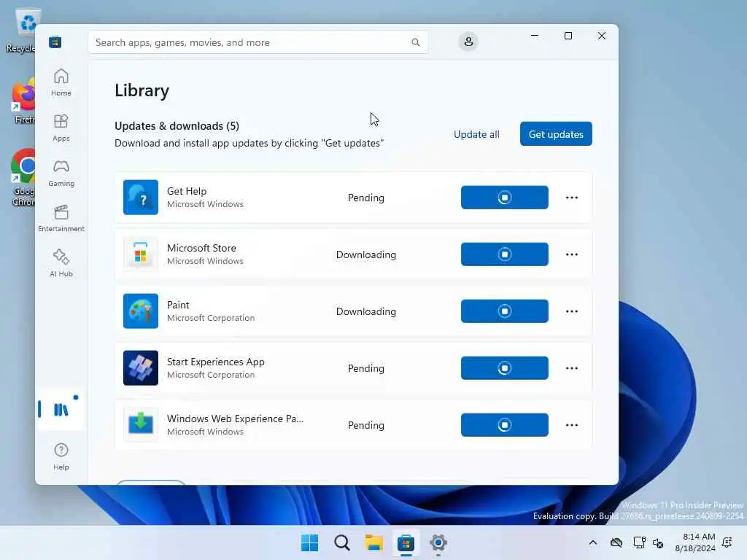Click the search magnifier icon in search box
The image size is (747, 560).
click(x=415, y=42)
